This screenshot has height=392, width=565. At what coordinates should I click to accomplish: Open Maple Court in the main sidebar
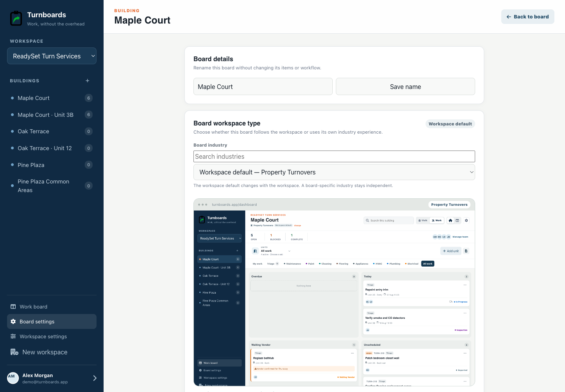point(52,98)
